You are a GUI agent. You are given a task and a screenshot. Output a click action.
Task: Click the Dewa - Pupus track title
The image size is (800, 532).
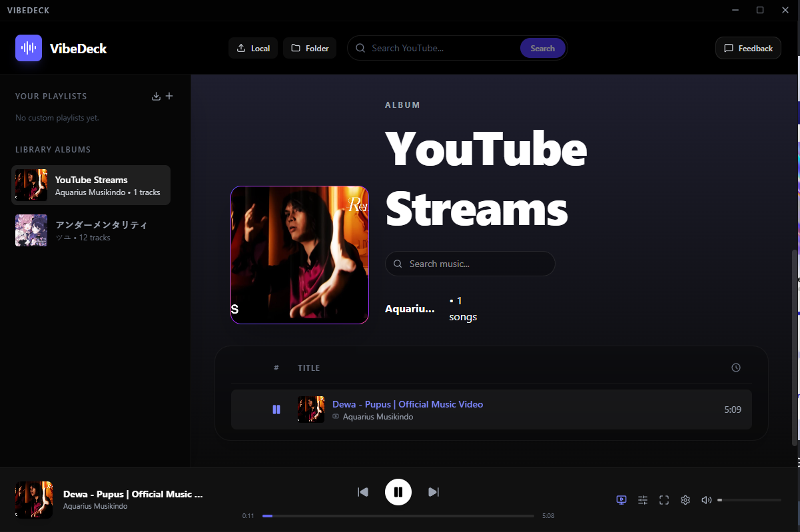(408, 404)
